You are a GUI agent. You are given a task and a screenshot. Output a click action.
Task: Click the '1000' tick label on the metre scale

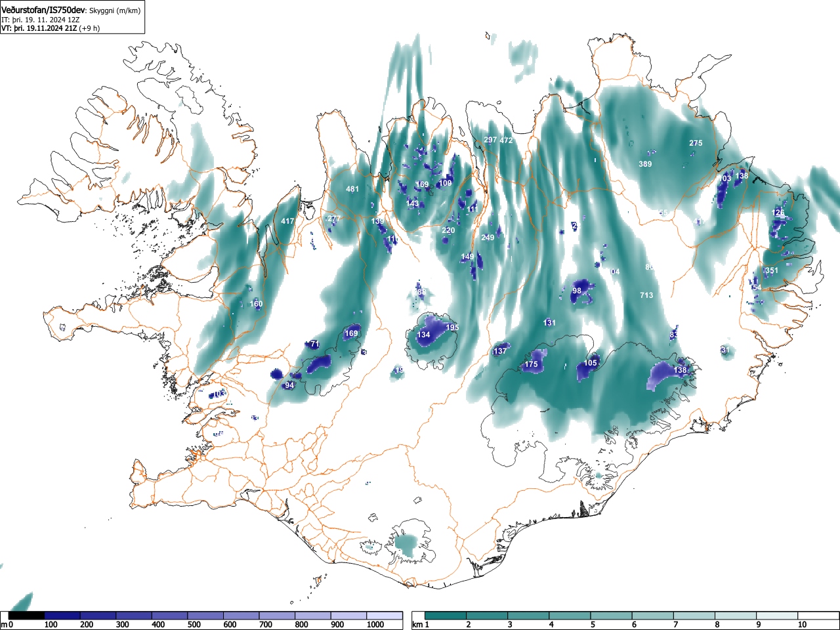375,625
